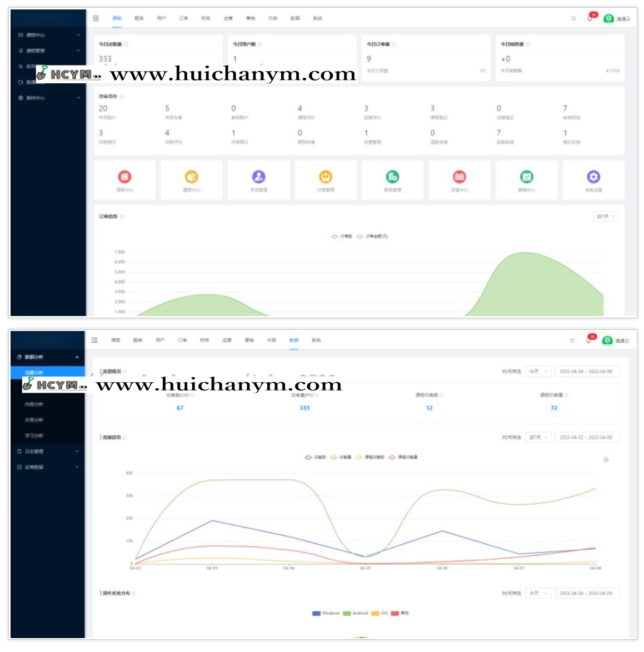Screen dimensions: 644x652
Task: Select 内容分析 in the sidebar
Action: coord(34,404)
